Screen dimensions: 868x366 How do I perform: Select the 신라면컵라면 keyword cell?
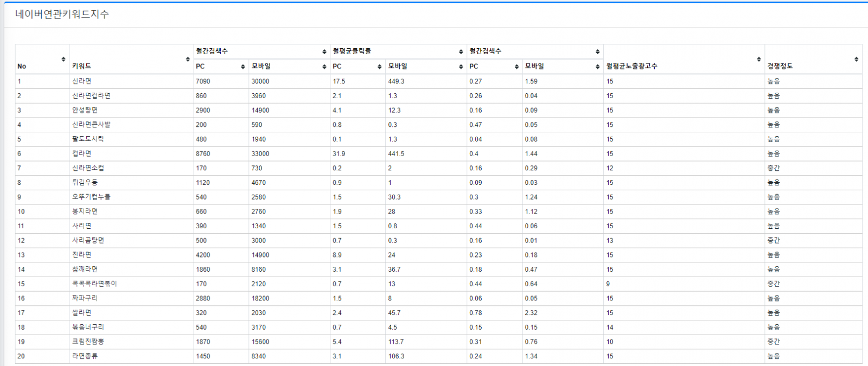pos(91,96)
